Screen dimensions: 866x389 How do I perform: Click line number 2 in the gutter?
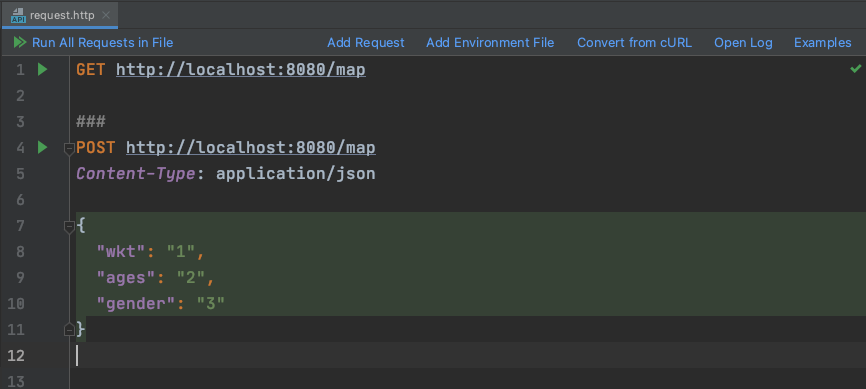(19, 96)
